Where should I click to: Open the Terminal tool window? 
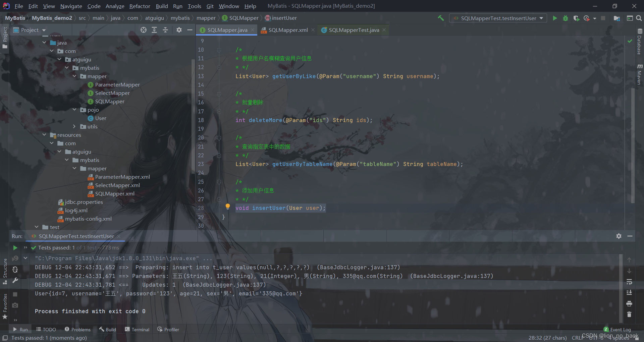coord(137,330)
